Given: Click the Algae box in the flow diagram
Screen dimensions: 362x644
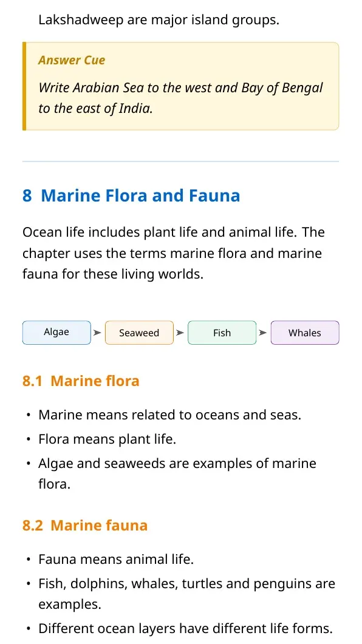Looking at the screenshot, I should 56,333.
